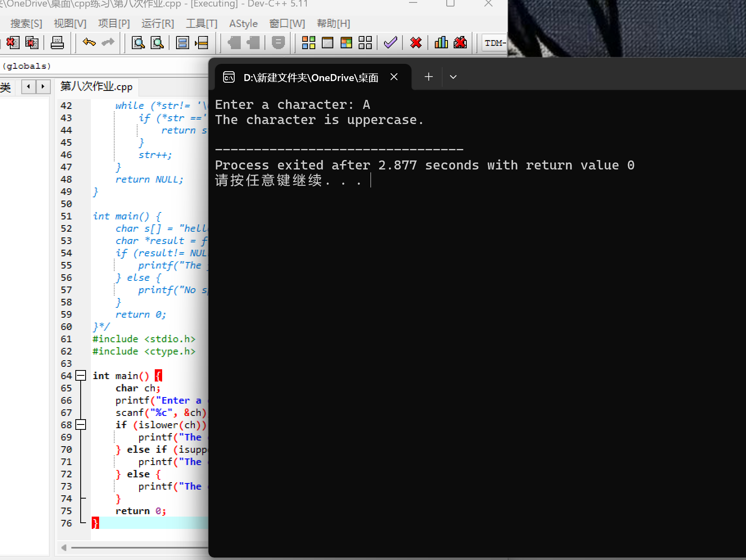Click the first grey bookmark navigation icon
The height and width of the screenshot is (560, 746).
pos(234,43)
